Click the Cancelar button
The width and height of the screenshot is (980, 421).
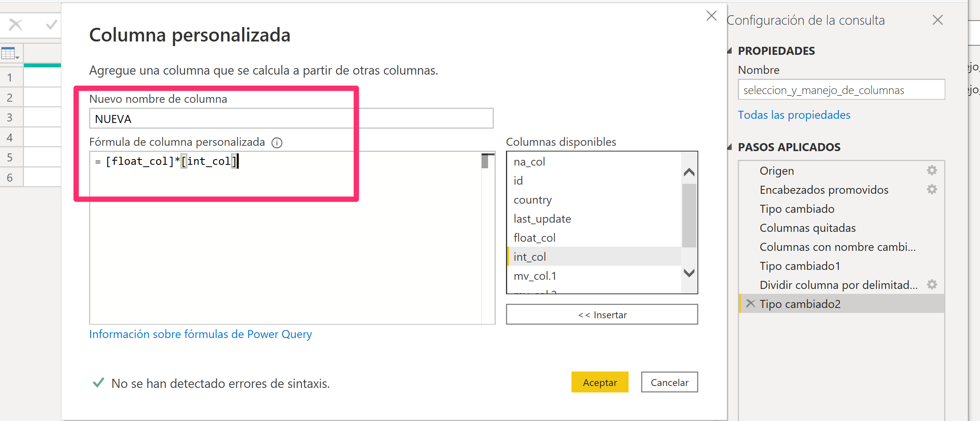669,382
